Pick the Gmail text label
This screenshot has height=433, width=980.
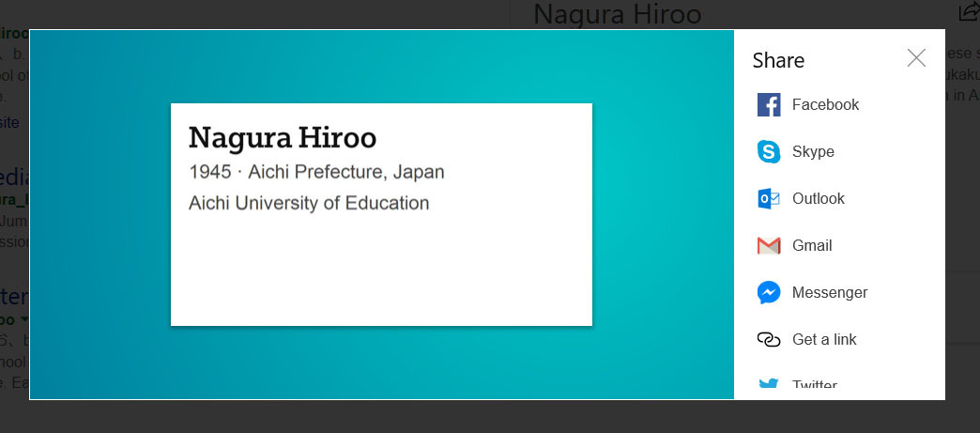coord(812,246)
